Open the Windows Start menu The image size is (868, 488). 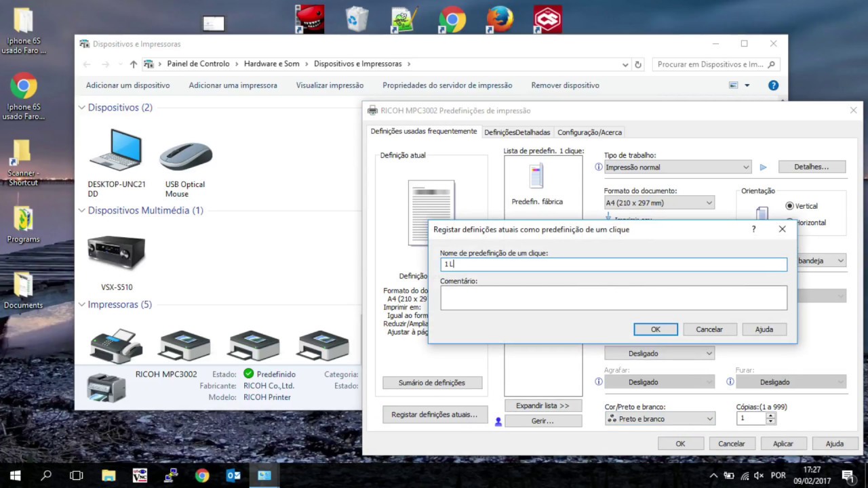pyautogui.click(x=15, y=475)
